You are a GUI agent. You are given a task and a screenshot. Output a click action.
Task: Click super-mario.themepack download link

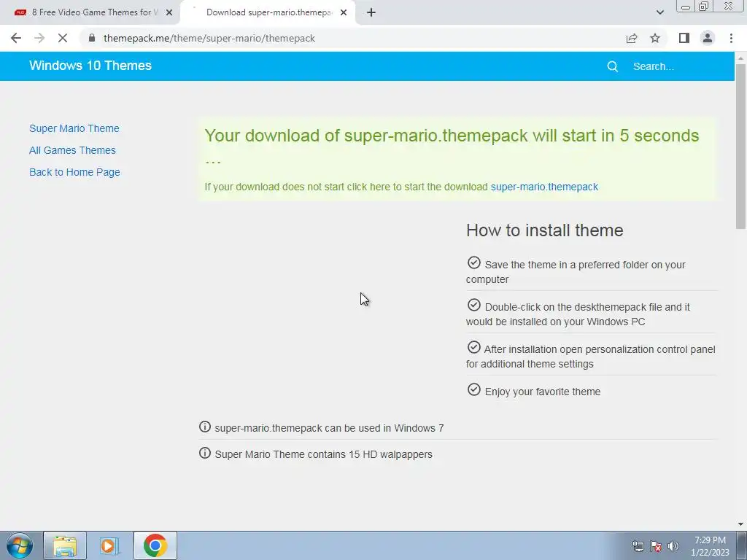click(544, 187)
